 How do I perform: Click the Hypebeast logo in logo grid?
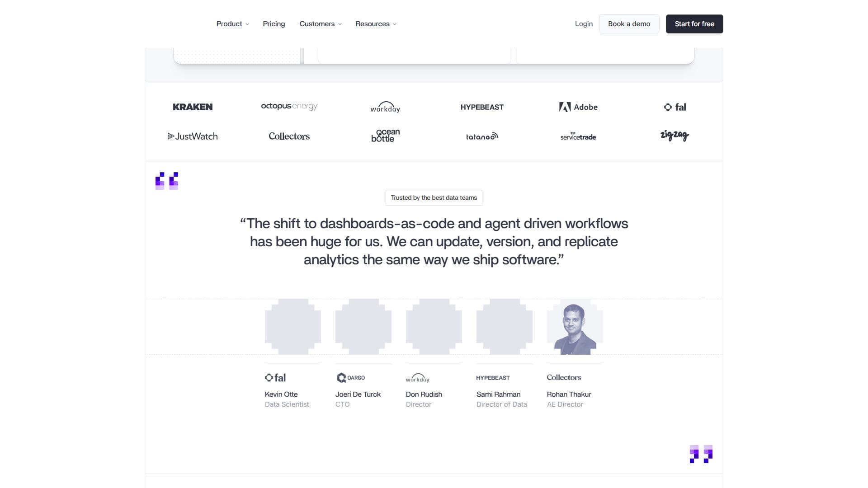tap(482, 107)
